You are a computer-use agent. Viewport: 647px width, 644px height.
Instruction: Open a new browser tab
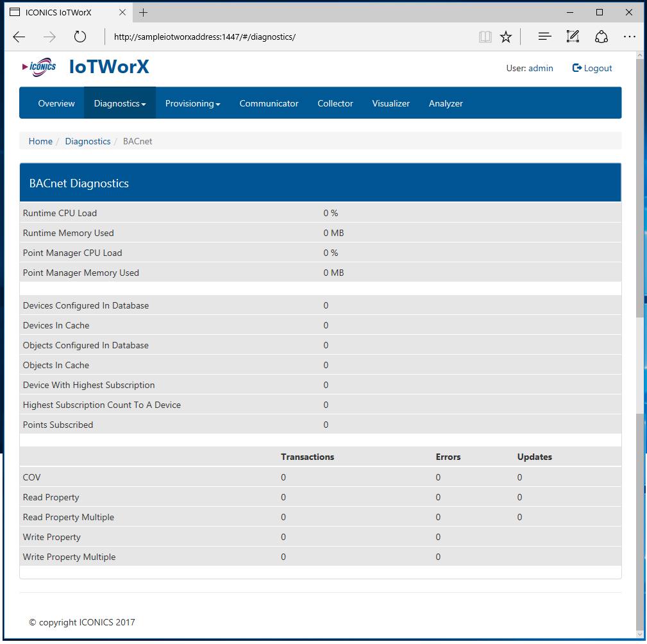143,12
